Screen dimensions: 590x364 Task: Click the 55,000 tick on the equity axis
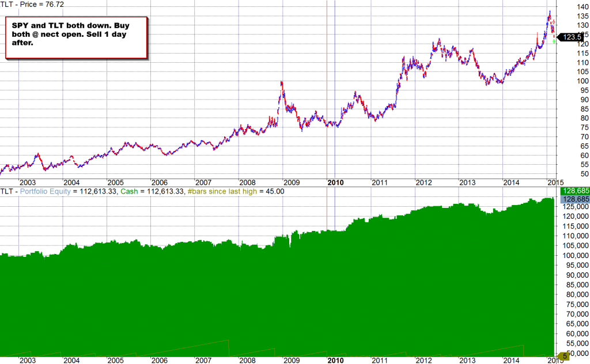click(577, 344)
